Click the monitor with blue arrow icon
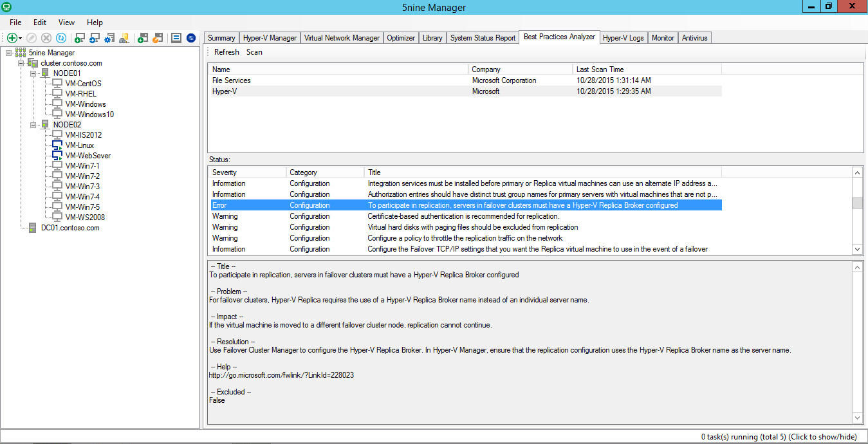Screen dimensions: 868x444 95,38
